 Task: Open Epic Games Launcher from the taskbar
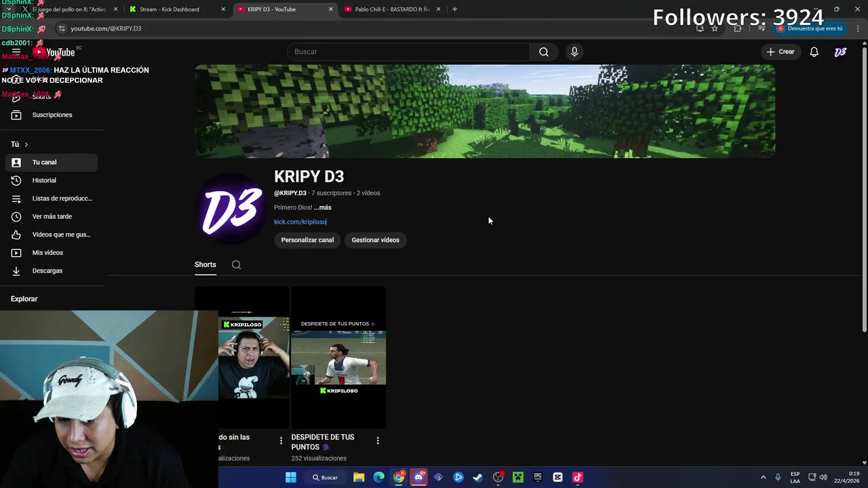(x=538, y=477)
